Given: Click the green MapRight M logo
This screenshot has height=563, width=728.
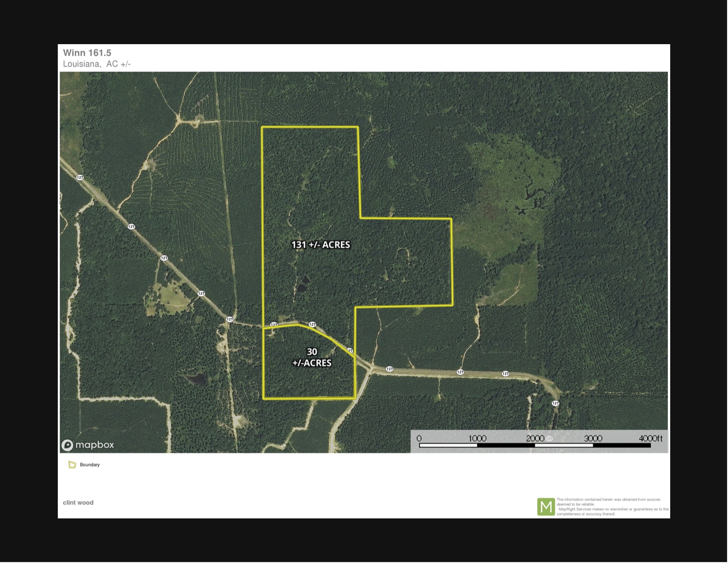Looking at the screenshot, I should [546, 506].
